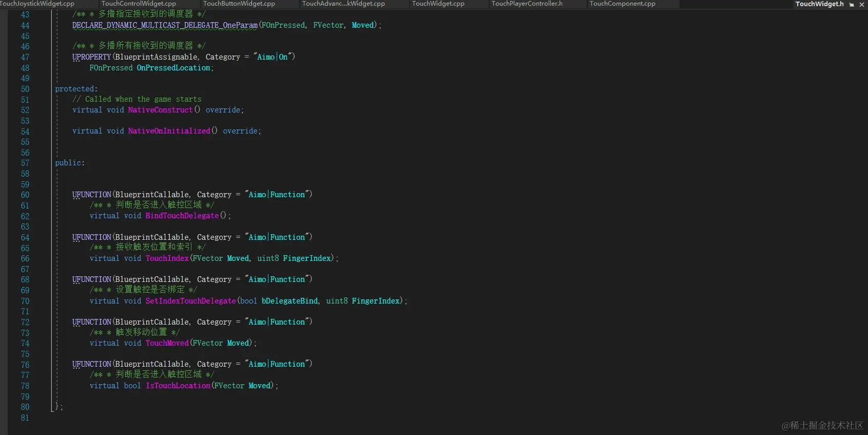The width and height of the screenshot is (868, 435).
Task: Pin the TouchWidget.h tab
Action: pyautogui.click(x=852, y=4)
